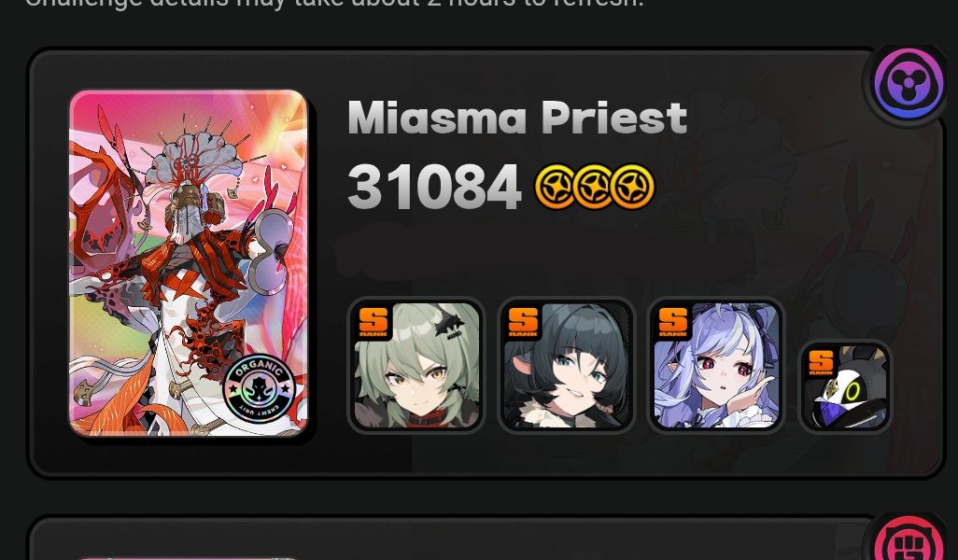Click the S rank badge on green-haired agent
This screenshot has width=958, height=560.
tap(373, 323)
